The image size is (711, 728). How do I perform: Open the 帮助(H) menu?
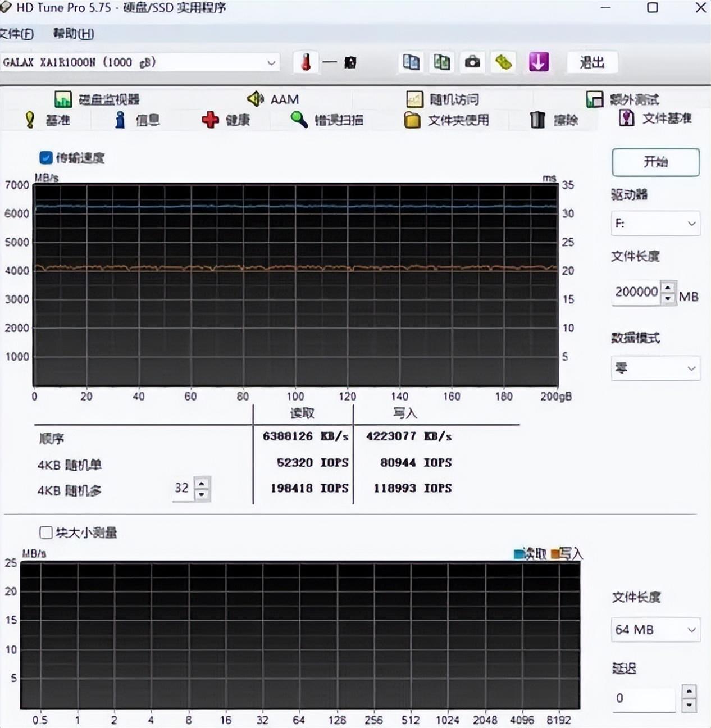[74, 34]
